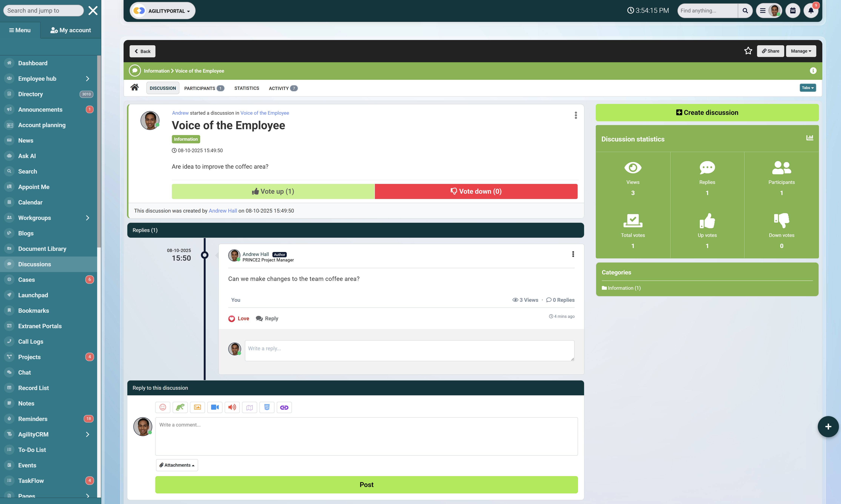Click in the Write a reply field
The height and width of the screenshot is (504, 841).
(409, 350)
